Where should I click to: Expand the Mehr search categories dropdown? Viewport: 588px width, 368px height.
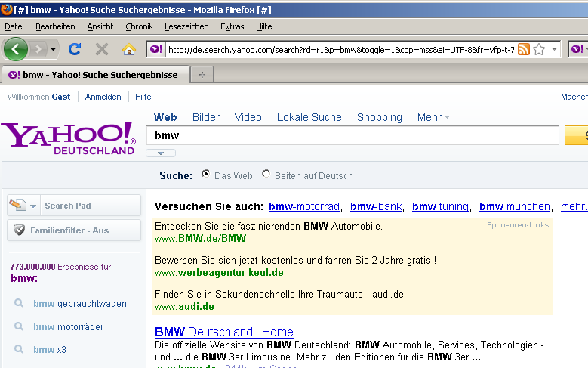click(433, 117)
